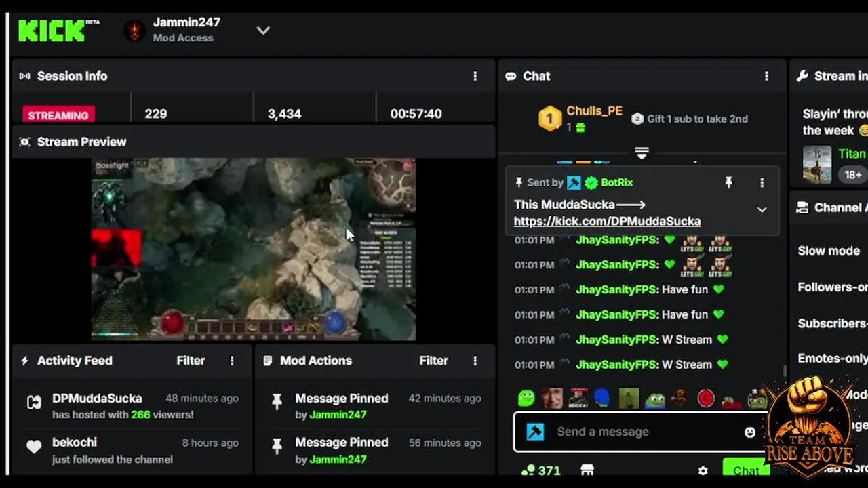Open chat settings gear
Viewport: 868px width, 488px height.
[703, 470]
